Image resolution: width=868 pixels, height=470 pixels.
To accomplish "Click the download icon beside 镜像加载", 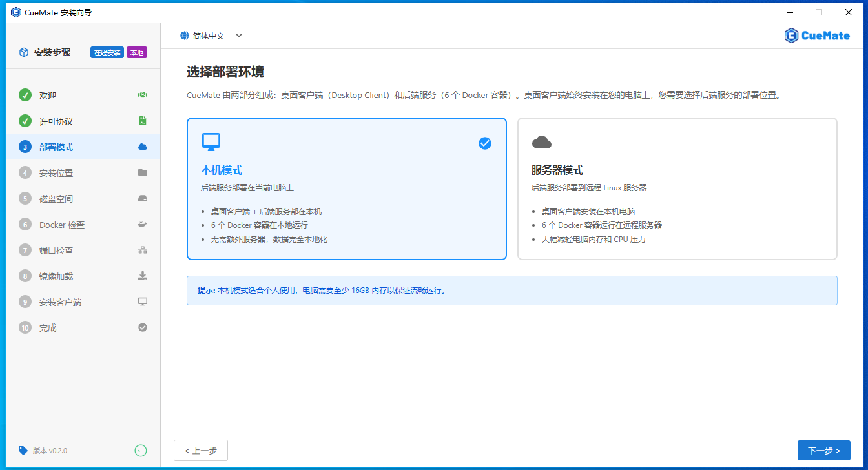I will 143,276.
